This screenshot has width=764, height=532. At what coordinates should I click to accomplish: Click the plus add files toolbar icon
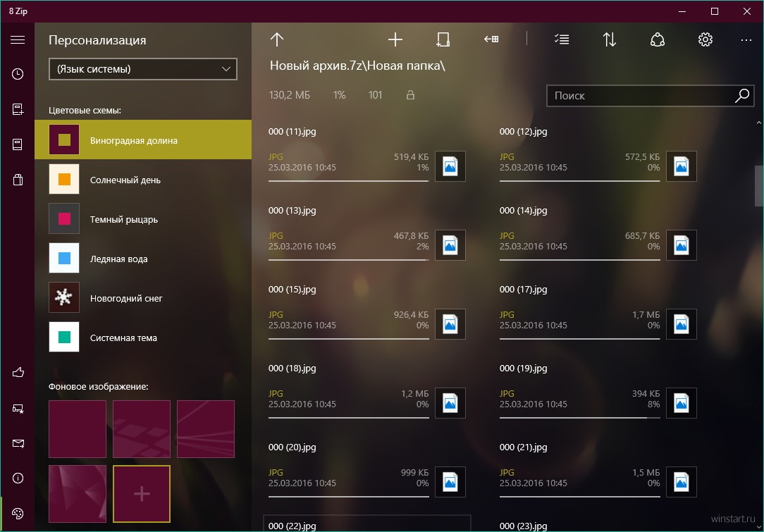coord(395,39)
